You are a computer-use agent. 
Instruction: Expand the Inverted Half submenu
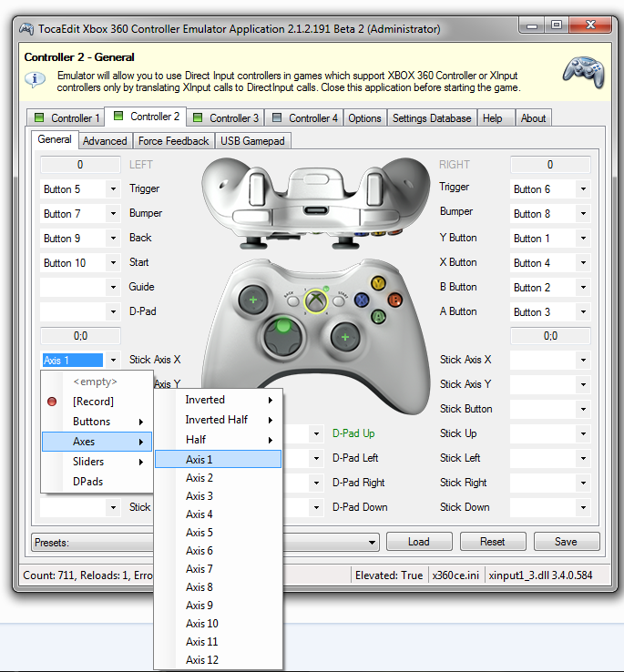[x=218, y=420]
